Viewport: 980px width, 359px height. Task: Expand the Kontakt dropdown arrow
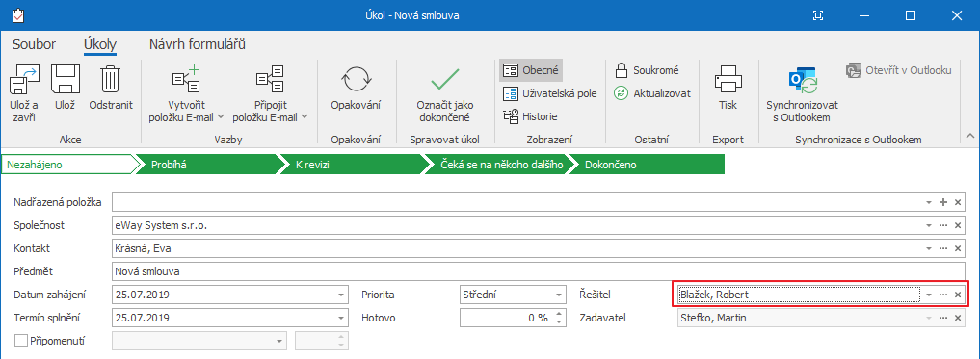coord(929,249)
